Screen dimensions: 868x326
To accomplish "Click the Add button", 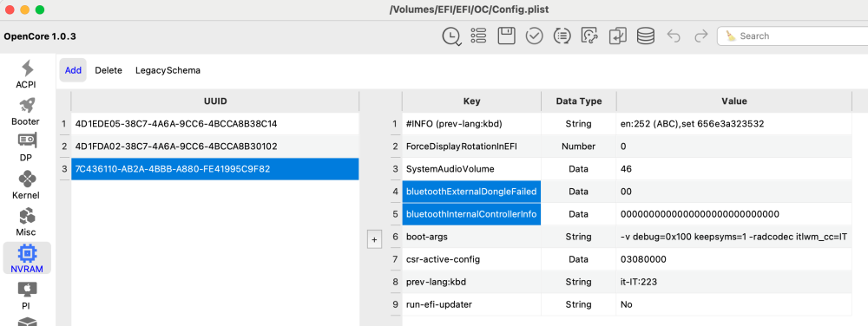I will [73, 70].
